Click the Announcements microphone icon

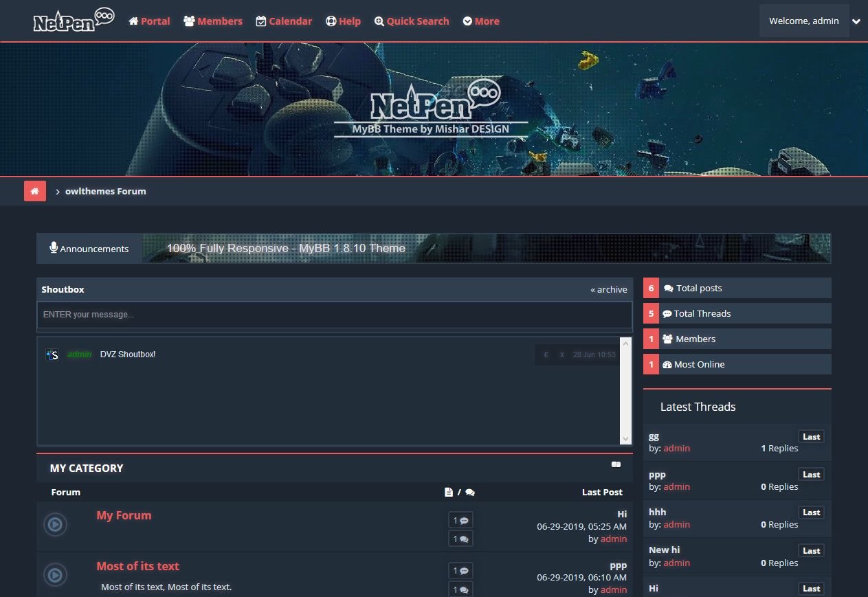(54, 247)
